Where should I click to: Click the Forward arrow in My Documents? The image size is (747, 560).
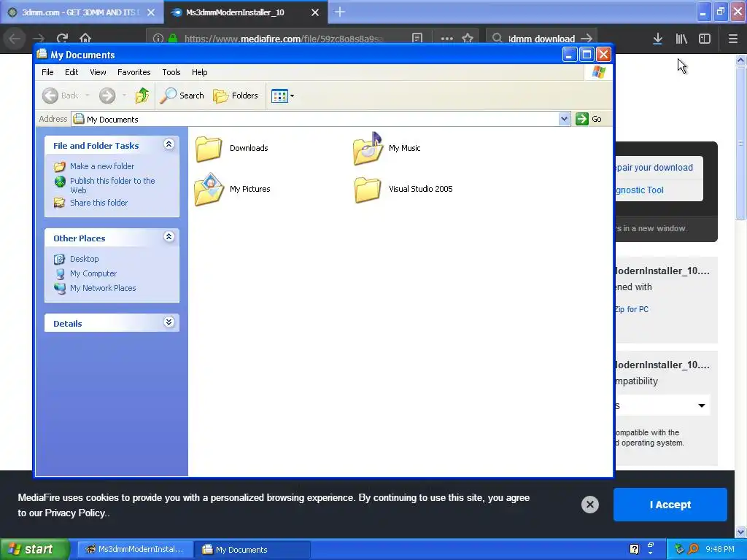107,96
